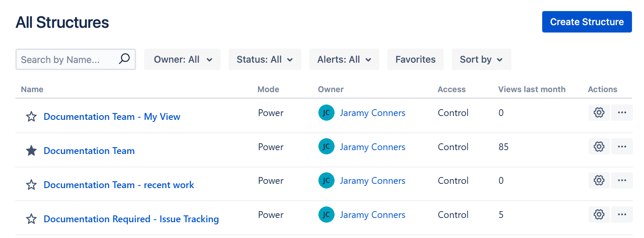The height and width of the screenshot is (238, 644).
Task: Unfavorite the Documentation Team structure
Action: pyautogui.click(x=31, y=151)
